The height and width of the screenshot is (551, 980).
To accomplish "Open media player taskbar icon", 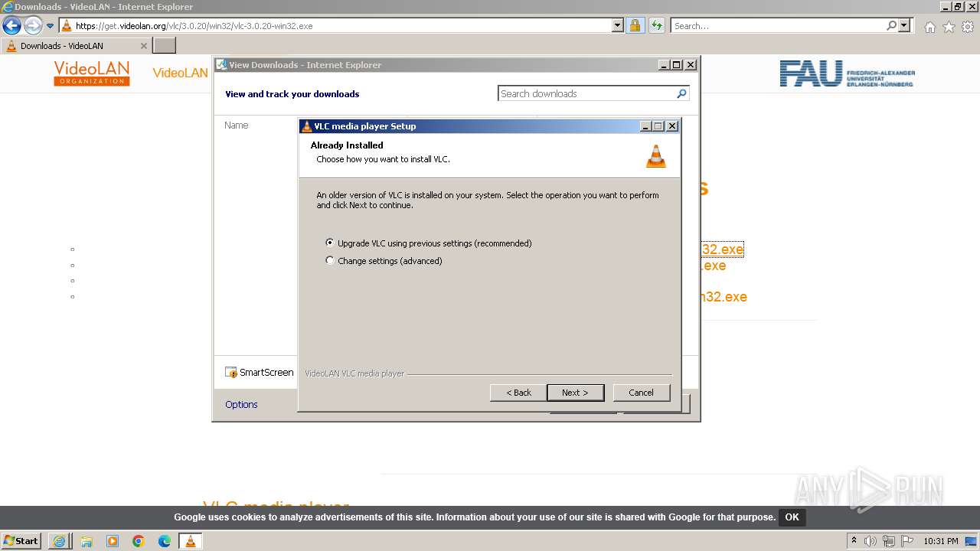I will coord(113,541).
